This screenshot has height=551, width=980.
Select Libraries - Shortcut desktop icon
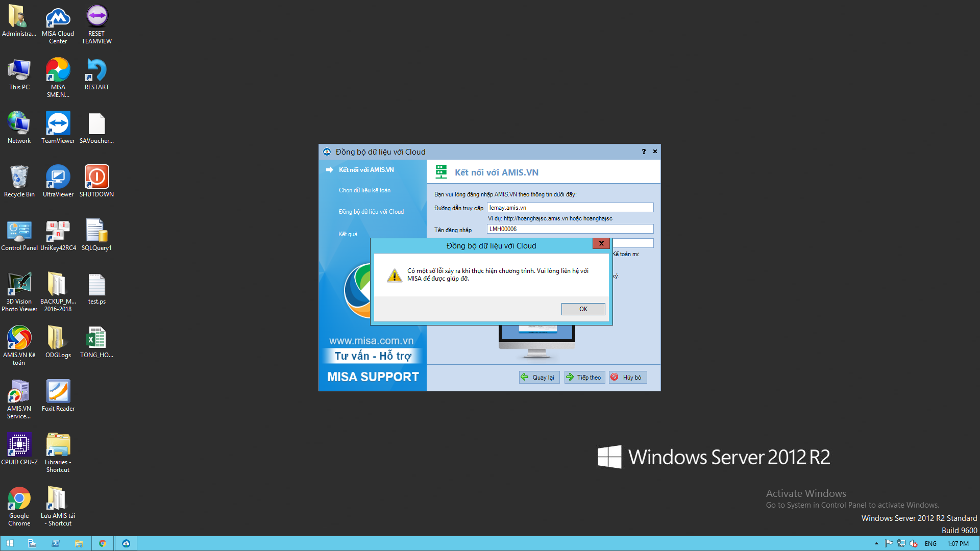(58, 453)
